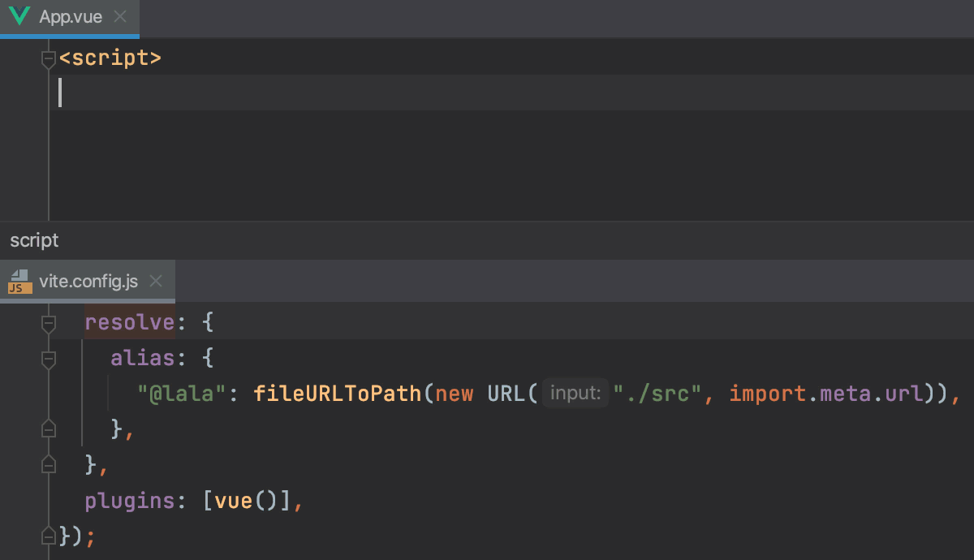Image resolution: width=974 pixels, height=560 pixels.
Task: Collapse the script block using the gutter arrow
Action: pyautogui.click(x=47, y=57)
